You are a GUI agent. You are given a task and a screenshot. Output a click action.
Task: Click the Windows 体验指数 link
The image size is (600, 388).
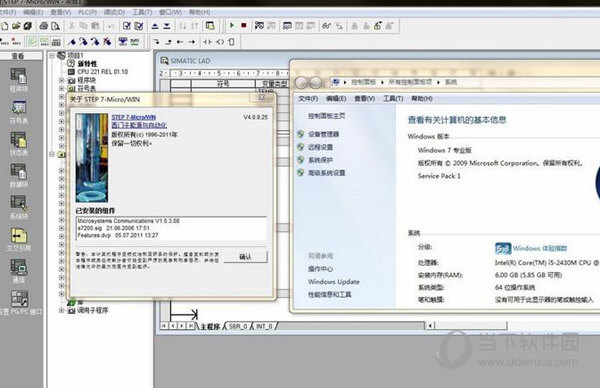(x=540, y=248)
